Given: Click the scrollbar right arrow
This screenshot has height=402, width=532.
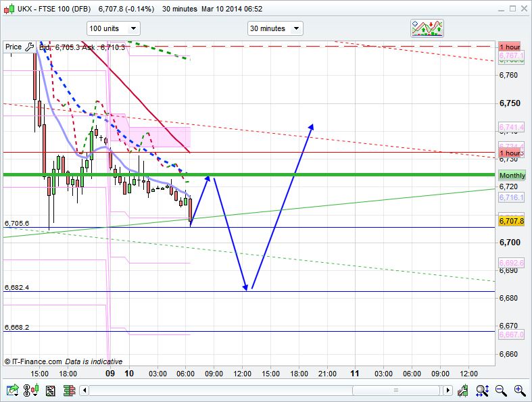Looking at the screenshot, I should (447, 390).
